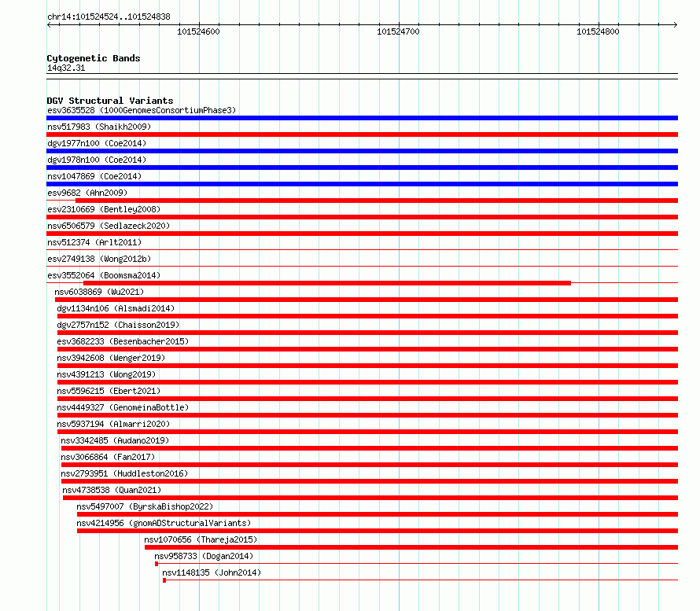Open variant dgv1134n106 (Alsmadi2014)

point(116,308)
